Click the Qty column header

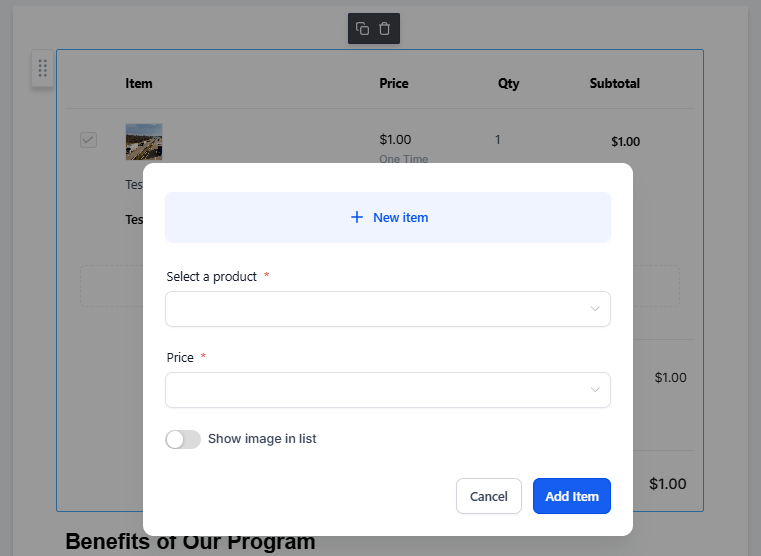click(509, 84)
